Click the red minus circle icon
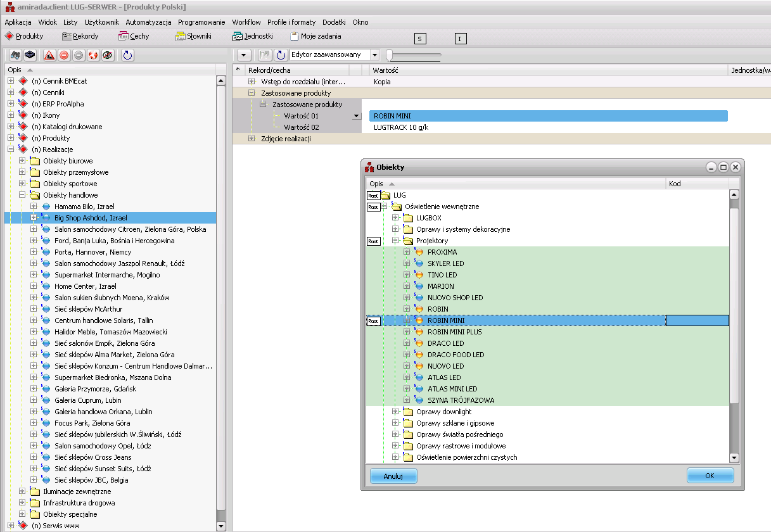The width and height of the screenshot is (771, 532). [64, 55]
